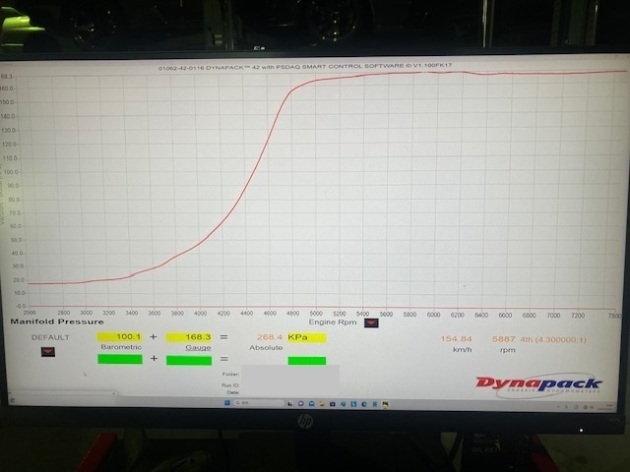The image size is (630, 472).
Task: Click the 154.84 km/h speed readout
Action: click(456, 338)
